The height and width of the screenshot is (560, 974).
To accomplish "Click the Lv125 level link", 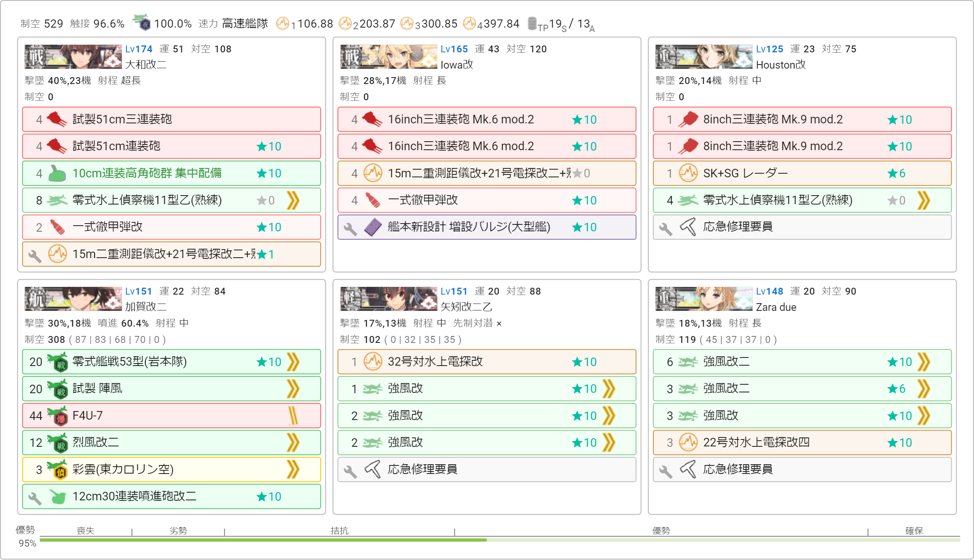I will coord(769,49).
